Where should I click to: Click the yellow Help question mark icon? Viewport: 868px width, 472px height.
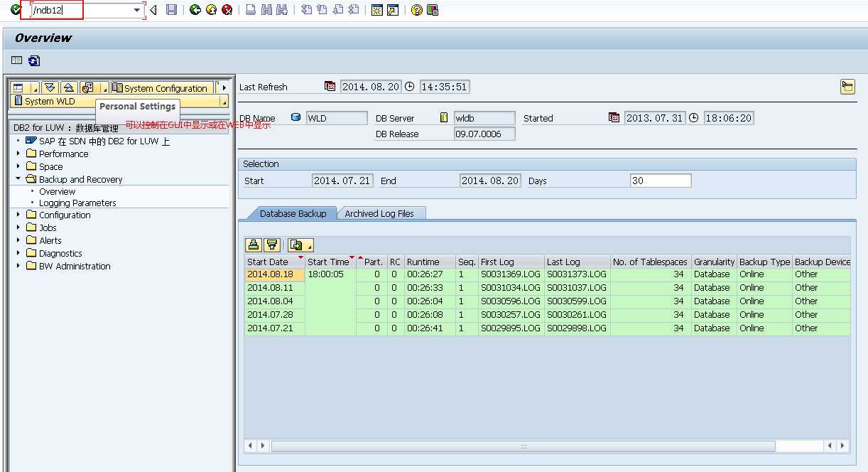[417, 10]
